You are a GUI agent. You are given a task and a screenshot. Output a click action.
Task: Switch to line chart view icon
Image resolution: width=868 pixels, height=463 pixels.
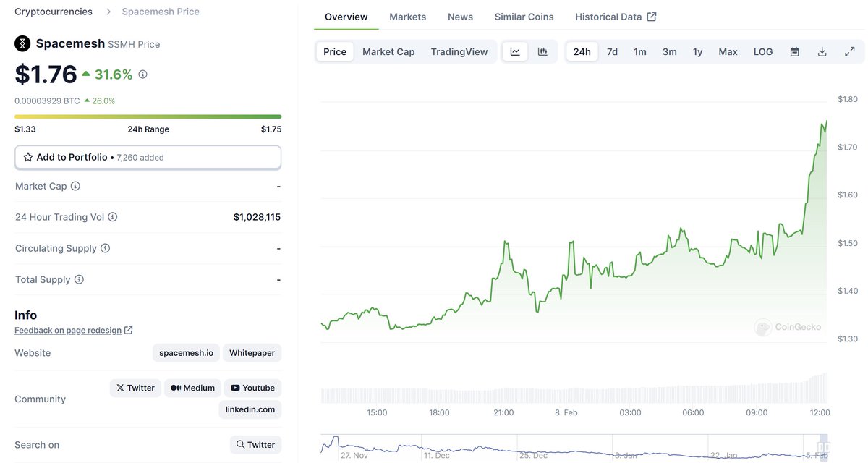coord(515,51)
